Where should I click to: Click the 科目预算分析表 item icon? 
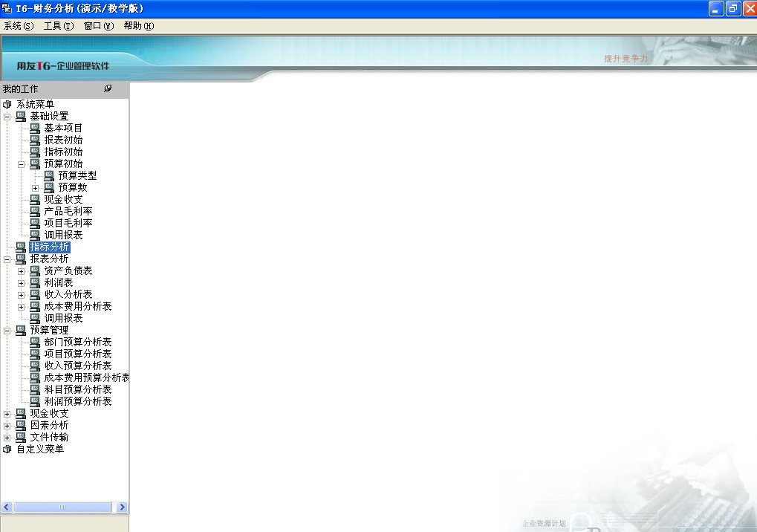(x=35, y=389)
